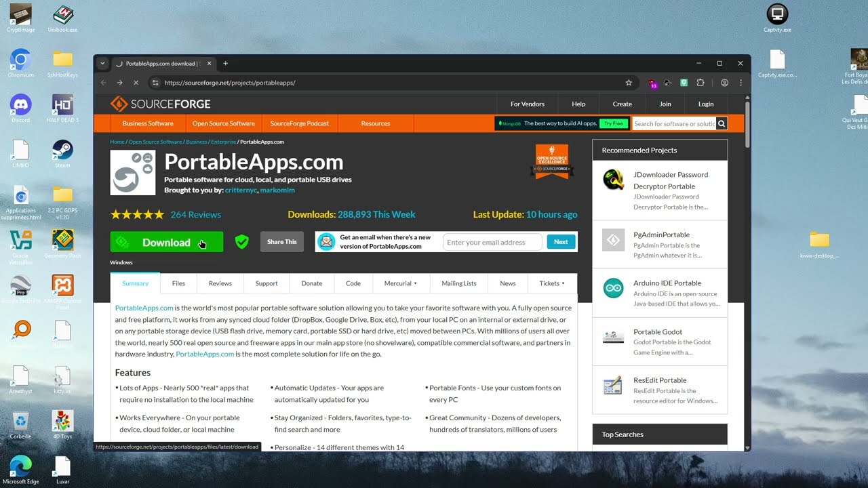
Task: Click the Enterprise breadcrumb link
Action: [223, 142]
